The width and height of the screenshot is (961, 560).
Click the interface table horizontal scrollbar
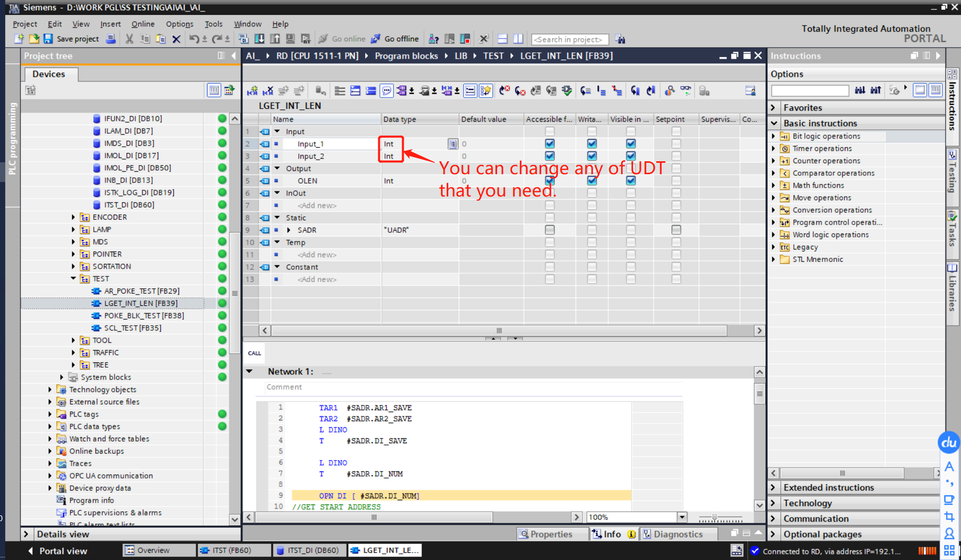click(x=499, y=330)
